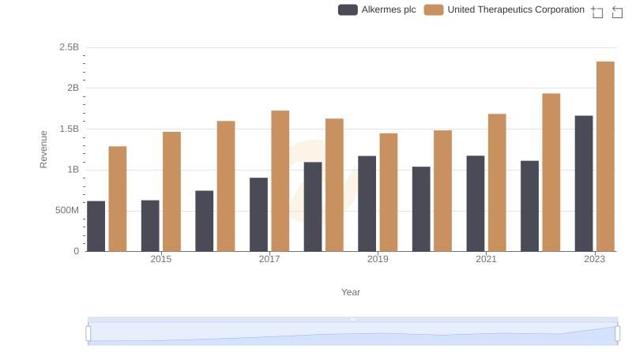Screen dimensions: 632x364
Task: Click Alkermes 2023 bar
Action: click(x=584, y=184)
